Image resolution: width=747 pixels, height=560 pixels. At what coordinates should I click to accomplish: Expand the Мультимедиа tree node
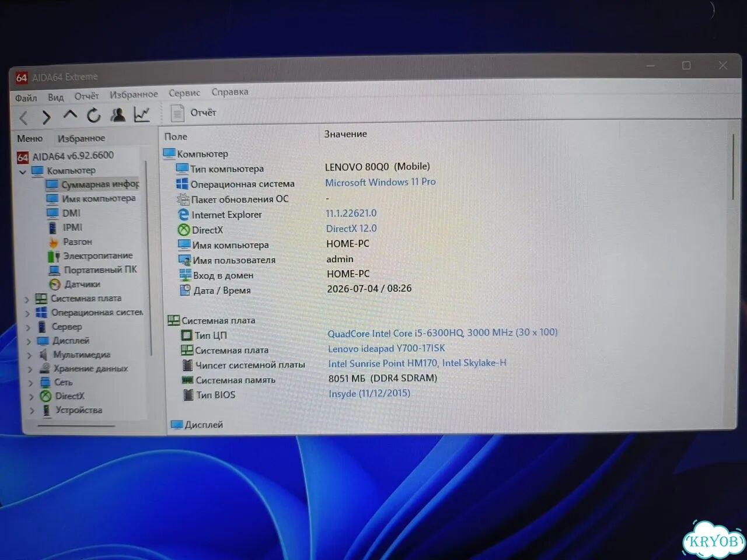[29, 355]
